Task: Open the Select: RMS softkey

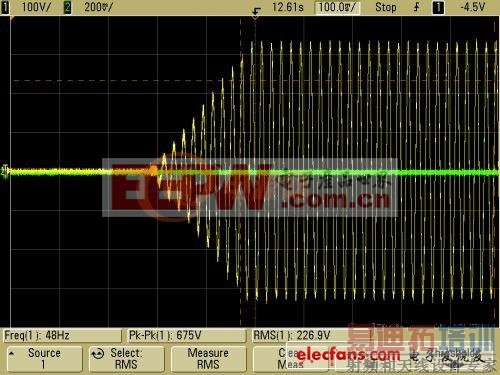Action: pyautogui.click(x=126, y=358)
